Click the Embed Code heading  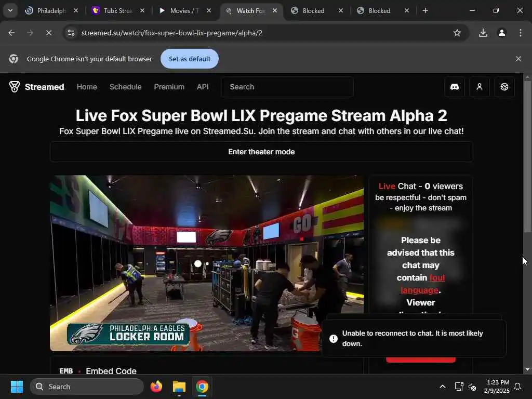pyautogui.click(x=111, y=371)
